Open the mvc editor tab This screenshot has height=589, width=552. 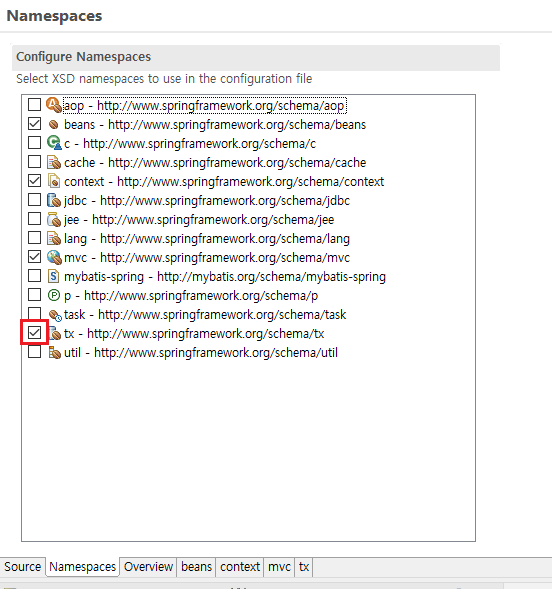tap(279, 566)
